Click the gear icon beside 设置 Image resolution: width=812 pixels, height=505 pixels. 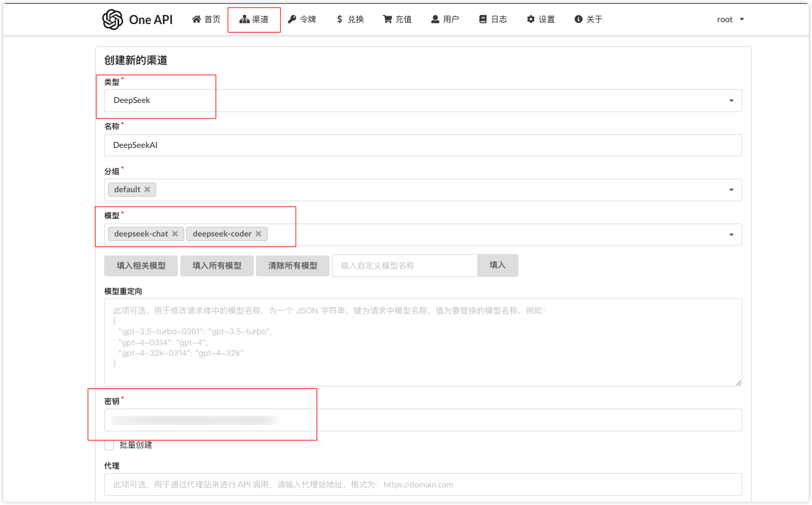coord(531,20)
